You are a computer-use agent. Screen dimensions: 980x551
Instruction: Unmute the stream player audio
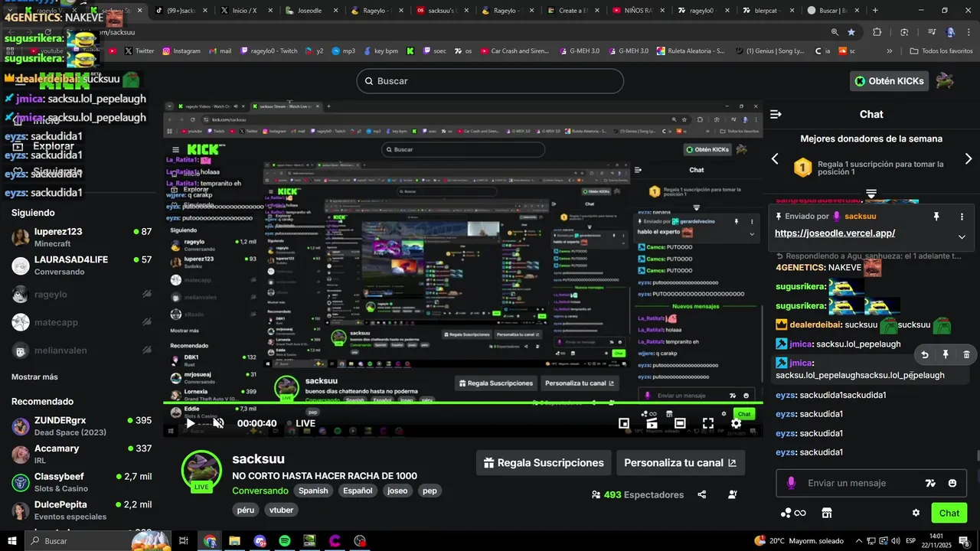click(218, 423)
